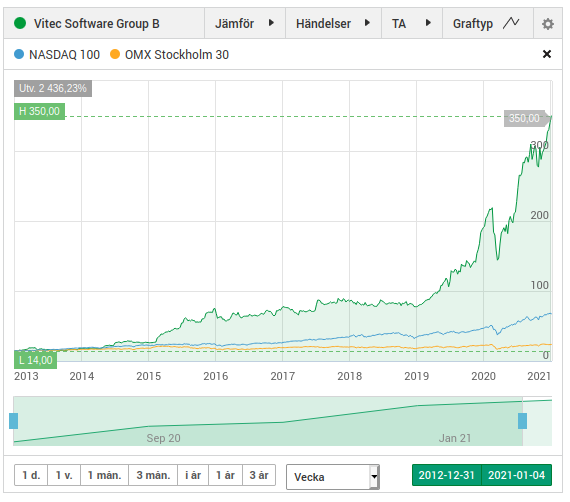Close the comparison legend with X

click(x=547, y=54)
